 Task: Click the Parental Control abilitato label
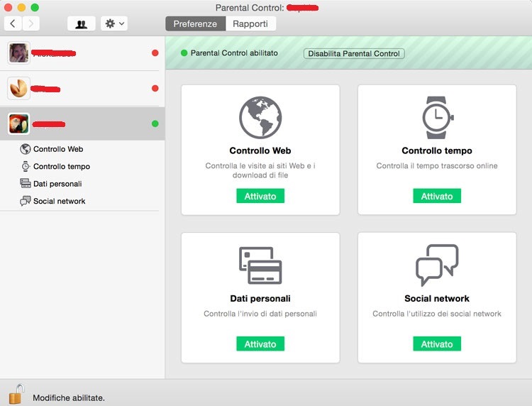point(234,53)
